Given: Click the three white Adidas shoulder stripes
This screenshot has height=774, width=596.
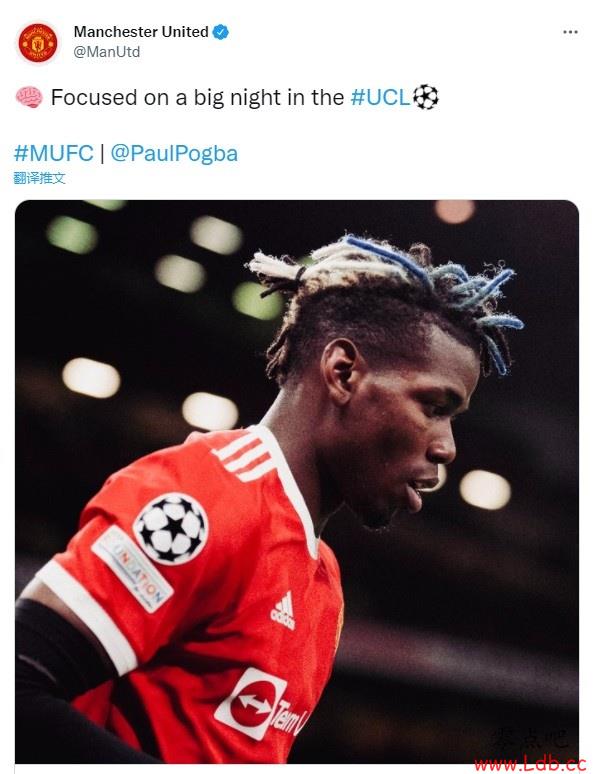Looking at the screenshot, I should pos(243,457).
